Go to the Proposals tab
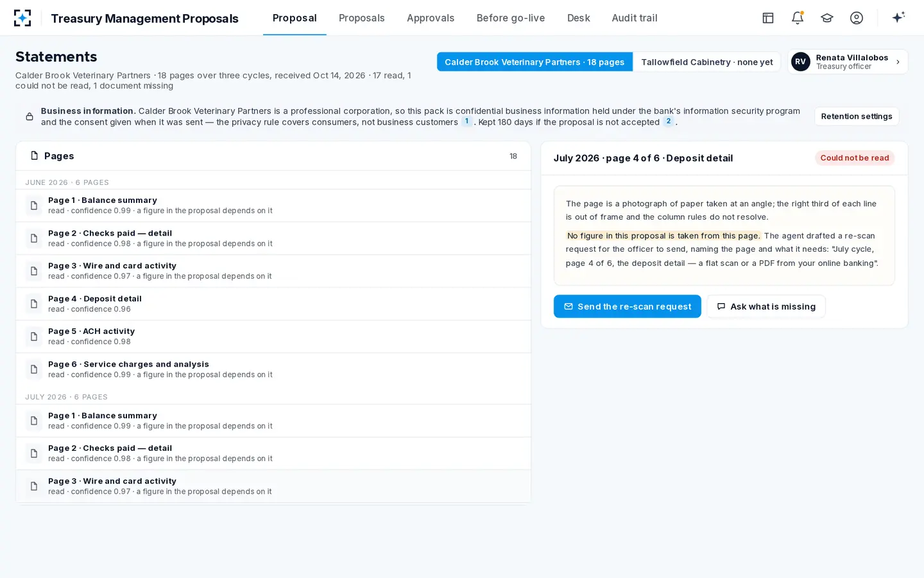This screenshot has width=924, height=578. tap(362, 18)
